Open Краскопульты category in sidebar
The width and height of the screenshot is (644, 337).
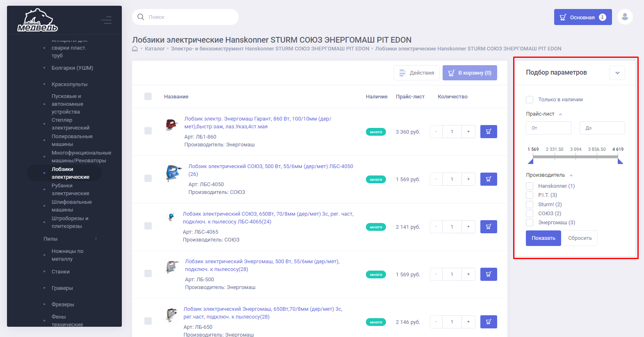pyautogui.click(x=69, y=84)
